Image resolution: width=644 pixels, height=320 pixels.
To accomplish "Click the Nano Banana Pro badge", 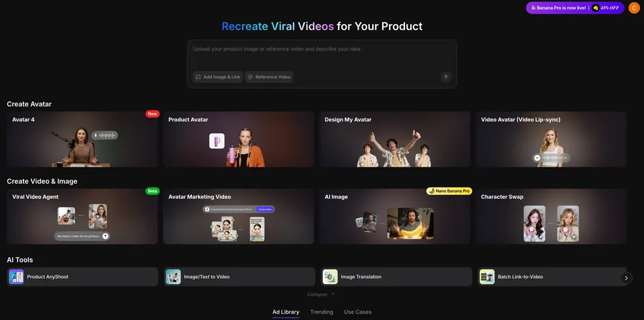I will coord(450,191).
